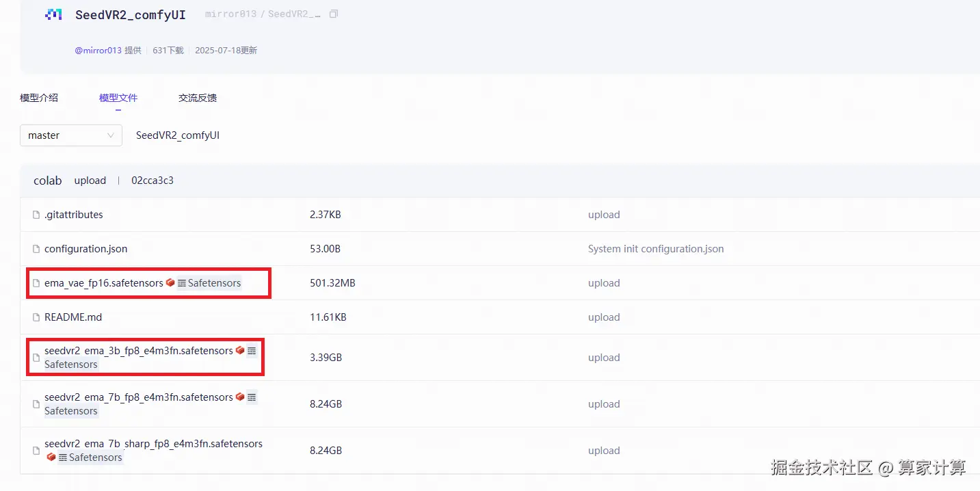The image size is (980, 491).
Task: Click 3.39GB size value
Action: click(326, 358)
